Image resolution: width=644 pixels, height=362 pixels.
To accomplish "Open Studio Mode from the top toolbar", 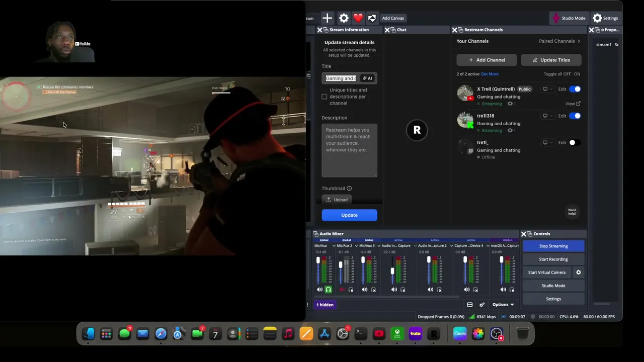I will (x=569, y=18).
